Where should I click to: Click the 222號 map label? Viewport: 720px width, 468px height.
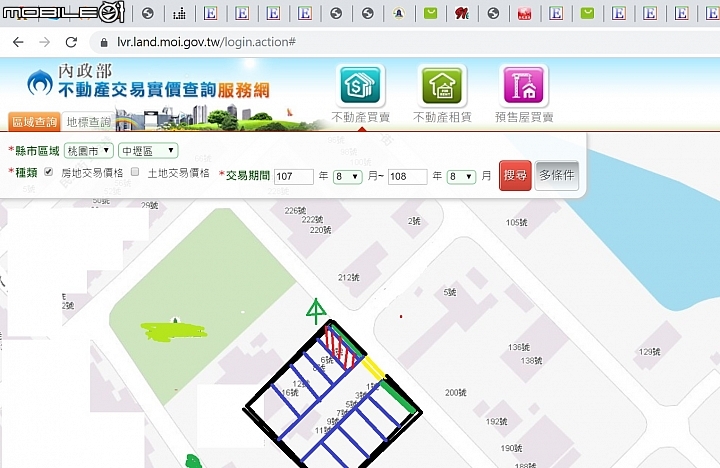tap(312, 220)
